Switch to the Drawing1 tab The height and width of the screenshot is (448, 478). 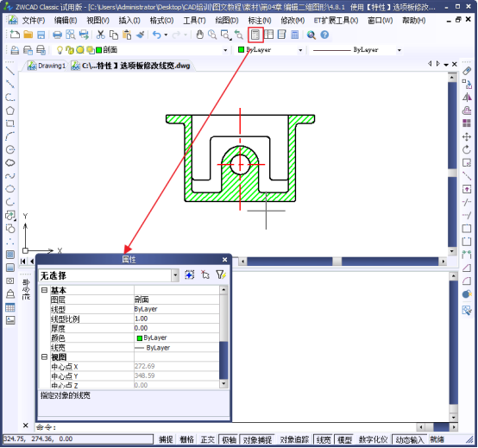(x=47, y=66)
